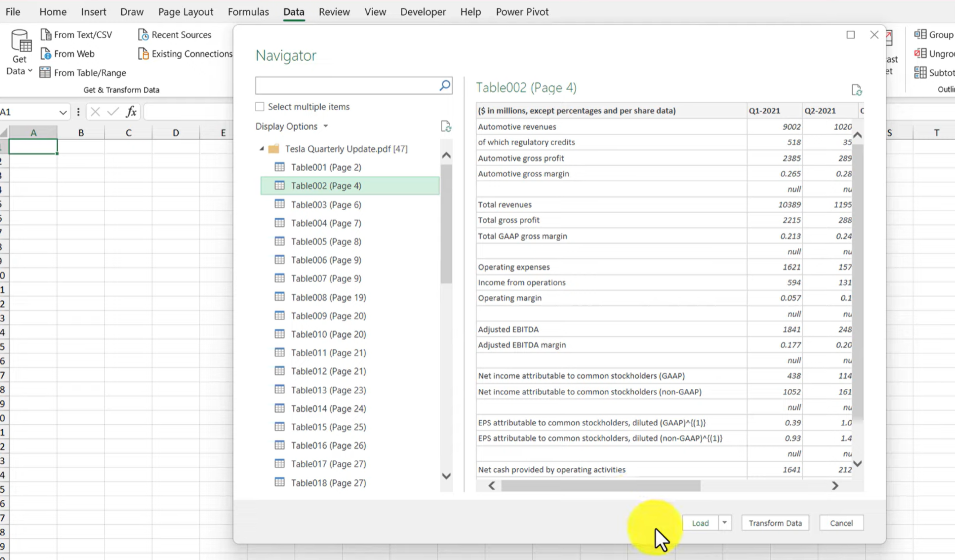955x560 pixels.
Task: Click the formula bar Enter checkmark icon
Action: [x=113, y=112]
